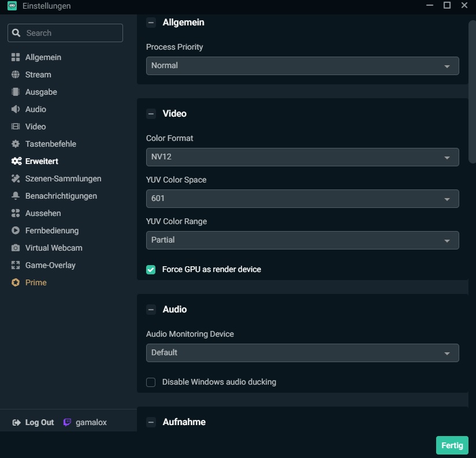Switch to Szenen-Sammlungen settings
Image resolution: width=476 pixels, height=458 pixels.
(x=63, y=178)
